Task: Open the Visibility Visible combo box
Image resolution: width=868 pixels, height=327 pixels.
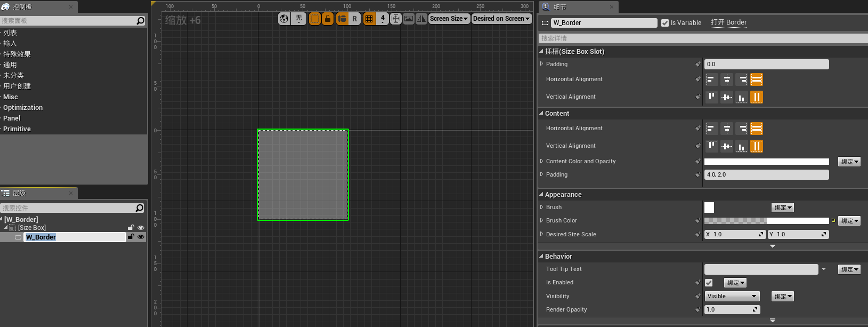Action: point(732,297)
